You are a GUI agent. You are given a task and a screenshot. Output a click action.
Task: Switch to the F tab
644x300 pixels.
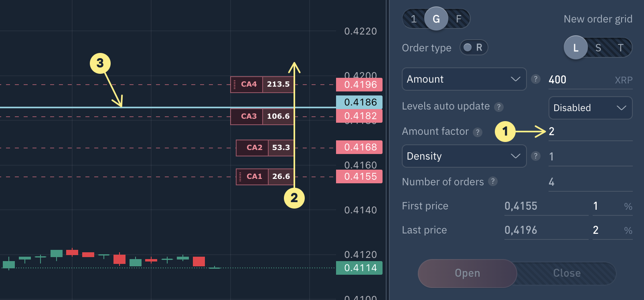pyautogui.click(x=458, y=19)
